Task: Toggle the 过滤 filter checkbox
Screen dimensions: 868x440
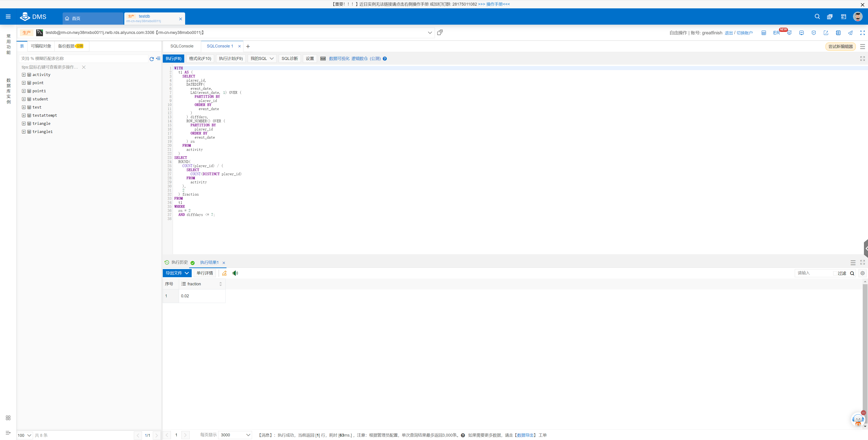Action: (835, 273)
